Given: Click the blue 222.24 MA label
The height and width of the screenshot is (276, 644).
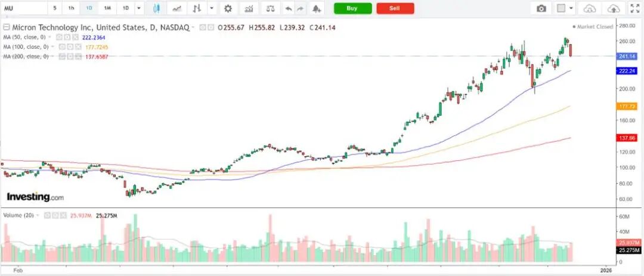Looking at the screenshot, I should [627, 71].
